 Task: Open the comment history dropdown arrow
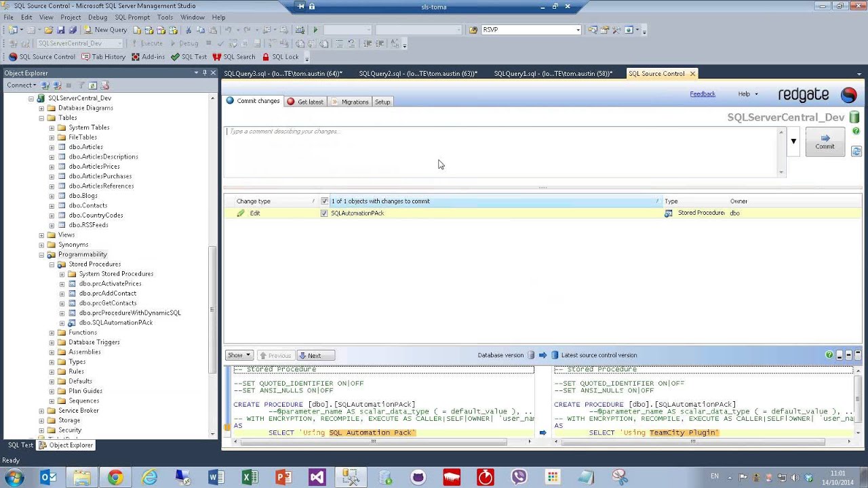tap(793, 142)
